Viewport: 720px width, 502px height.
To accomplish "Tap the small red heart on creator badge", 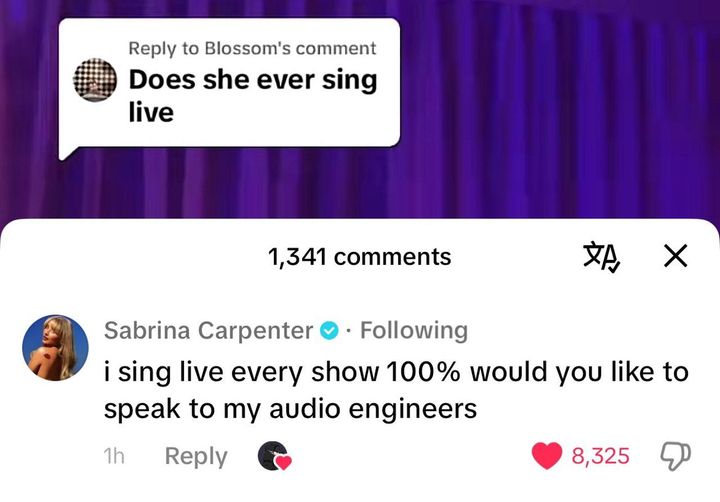I will click(x=283, y=463).
